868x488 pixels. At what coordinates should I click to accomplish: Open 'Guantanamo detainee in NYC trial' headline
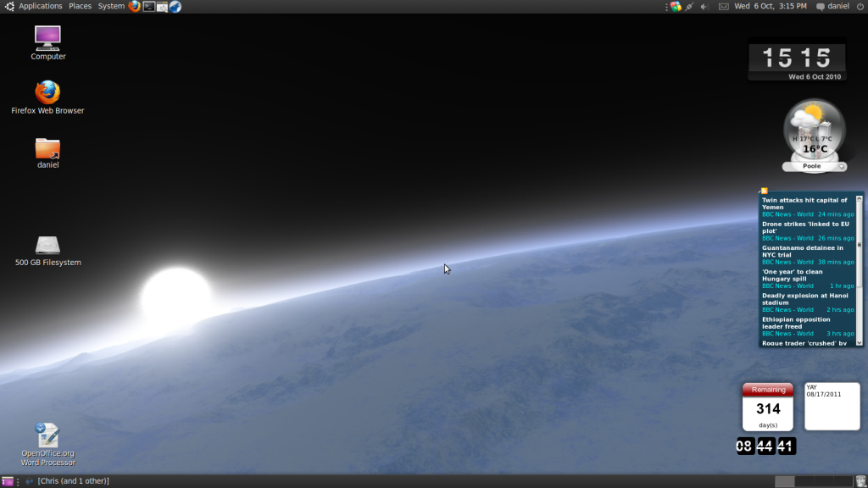[x=803, y=251]
